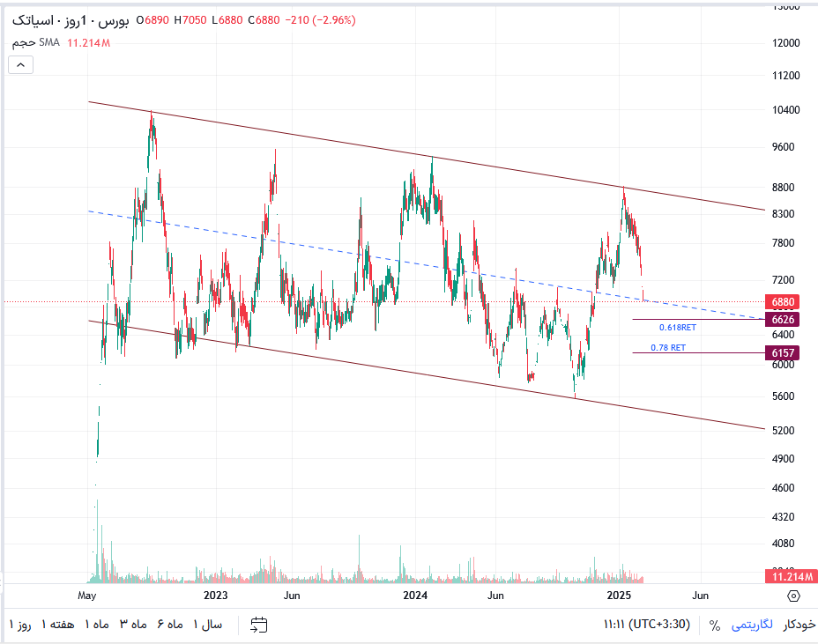
Task: Click the O6890 open value
Action: click(152, 20)
